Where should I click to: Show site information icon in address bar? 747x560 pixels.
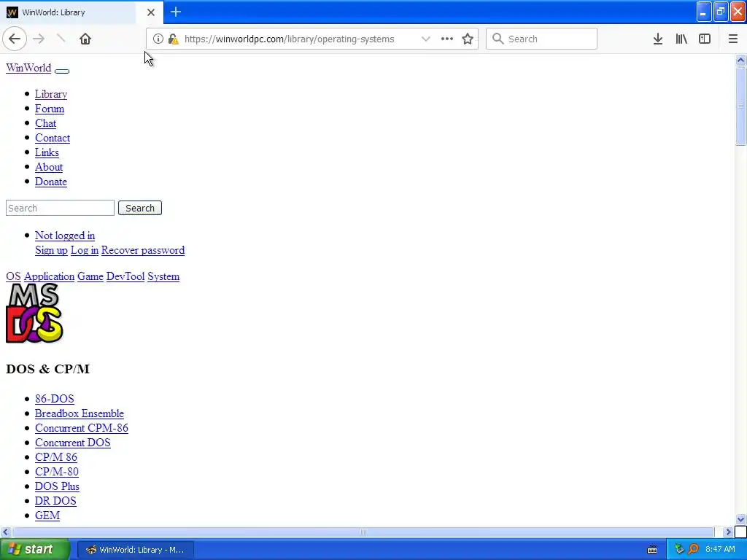click(x=158, y=39)
